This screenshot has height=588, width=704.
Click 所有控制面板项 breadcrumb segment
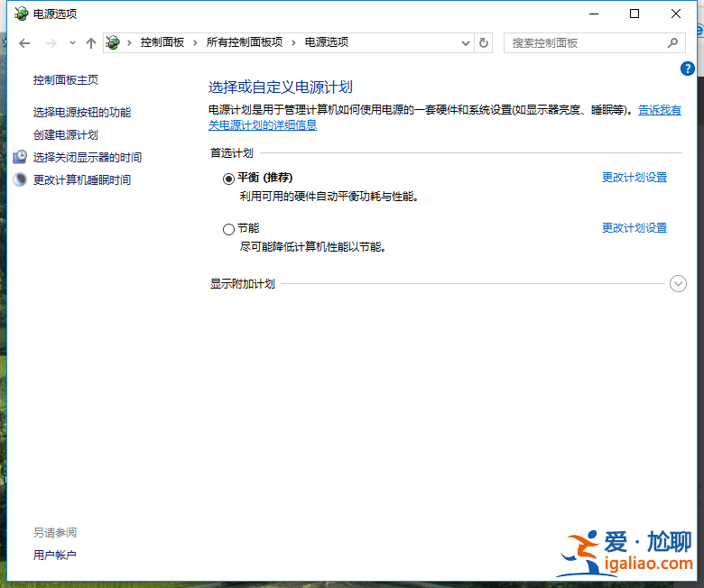tap(245, 42)
